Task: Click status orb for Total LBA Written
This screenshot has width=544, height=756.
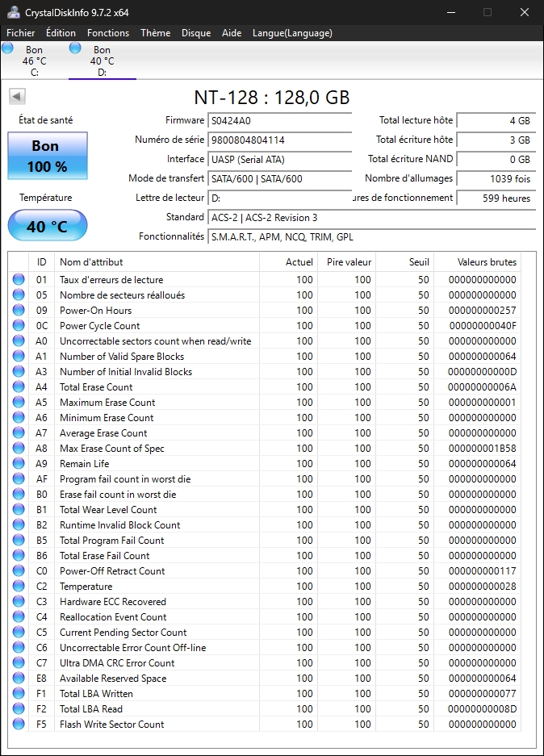Action: (19, 694)
